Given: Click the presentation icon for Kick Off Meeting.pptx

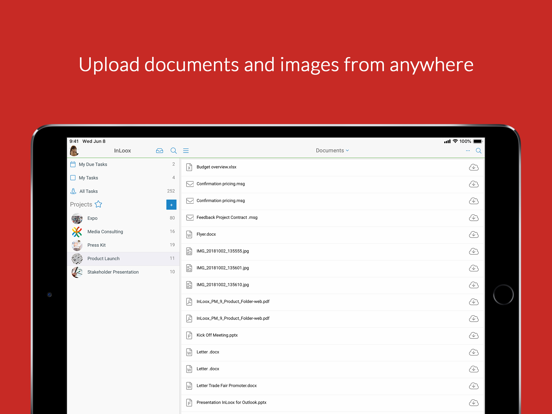Looking at the screenshot, I should coord(189,335).
